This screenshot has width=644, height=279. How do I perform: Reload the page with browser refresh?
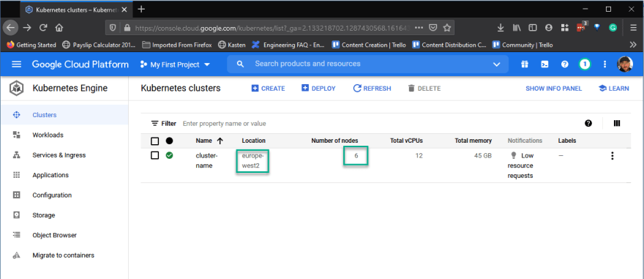[43, 28]
